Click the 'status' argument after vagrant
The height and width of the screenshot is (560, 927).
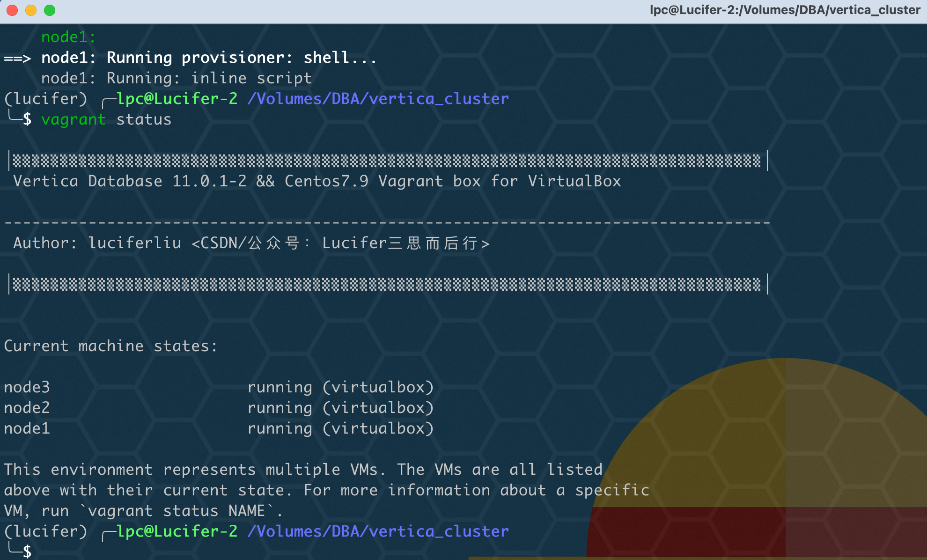(x=144, y=120)
